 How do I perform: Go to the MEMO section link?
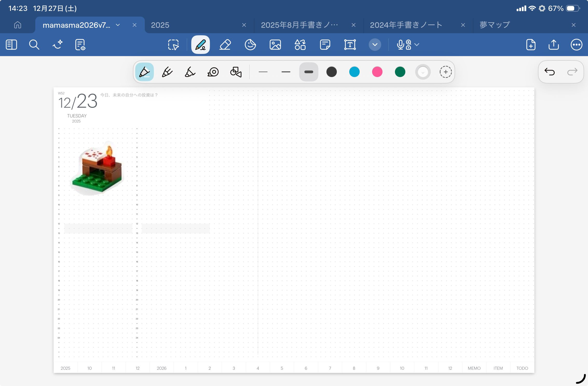[x=474, y=368]
